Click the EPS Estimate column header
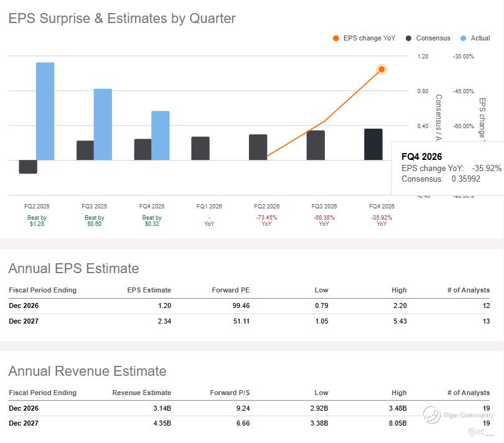This screenshot has height=443, width=504. click(149, 290)
